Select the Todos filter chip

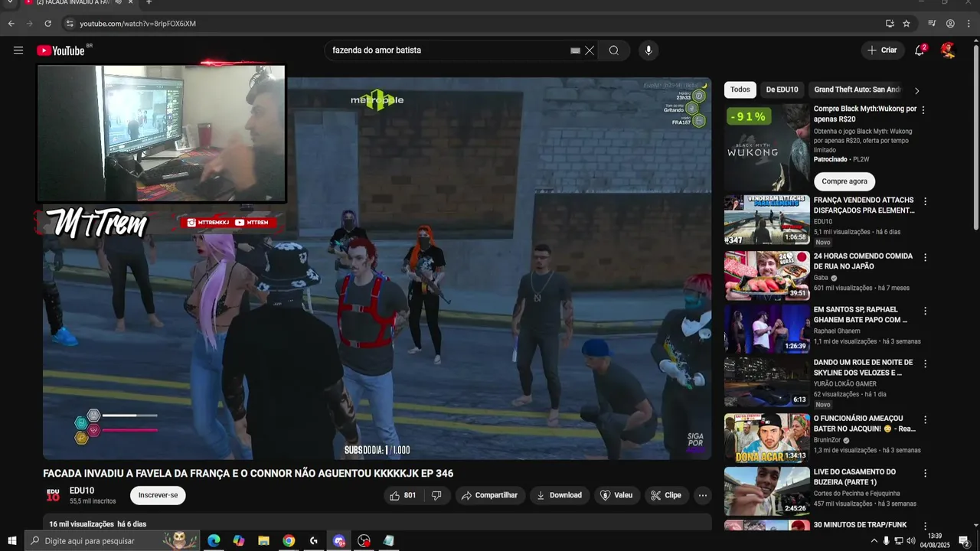click(x=740, y=90)
